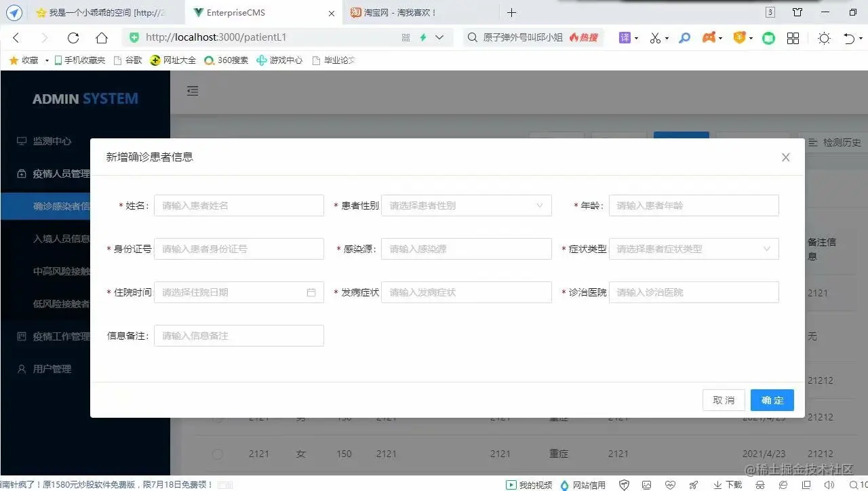Click the undo restore-tab arrow icon

[848, 39]
